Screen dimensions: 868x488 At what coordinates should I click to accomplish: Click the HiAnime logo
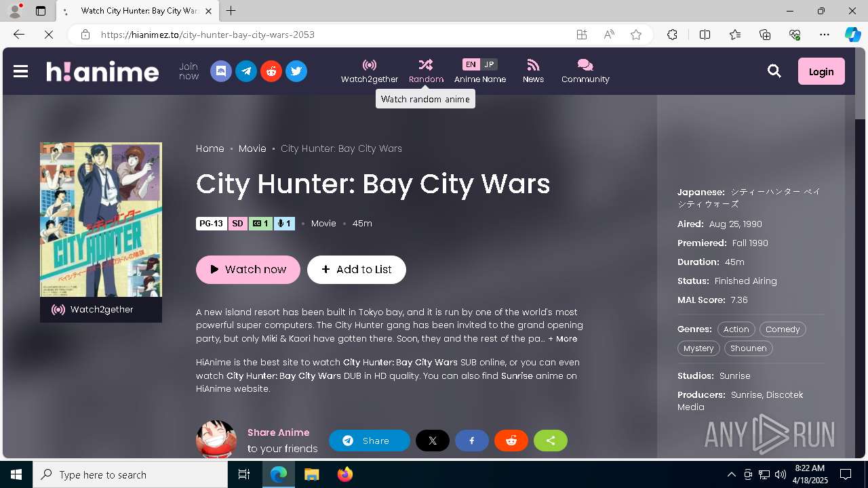pos(102,71)
